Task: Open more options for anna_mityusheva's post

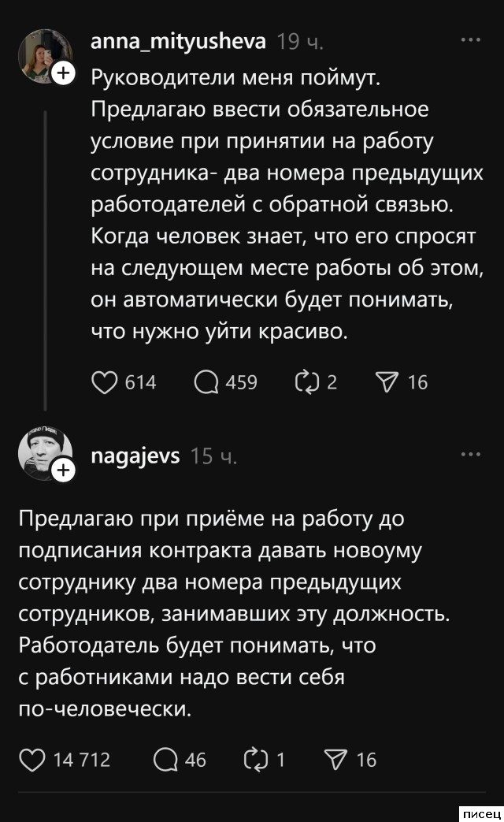Action: tap(470, 39)
